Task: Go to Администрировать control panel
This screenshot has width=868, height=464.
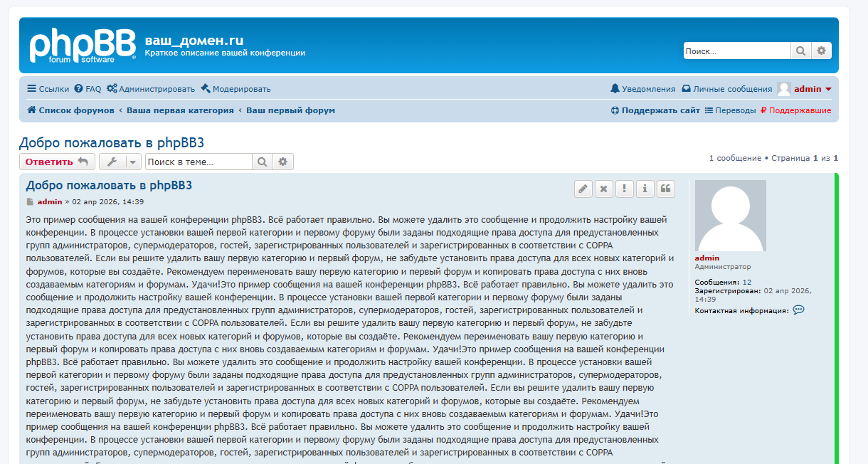Action: tap(150, 89)
